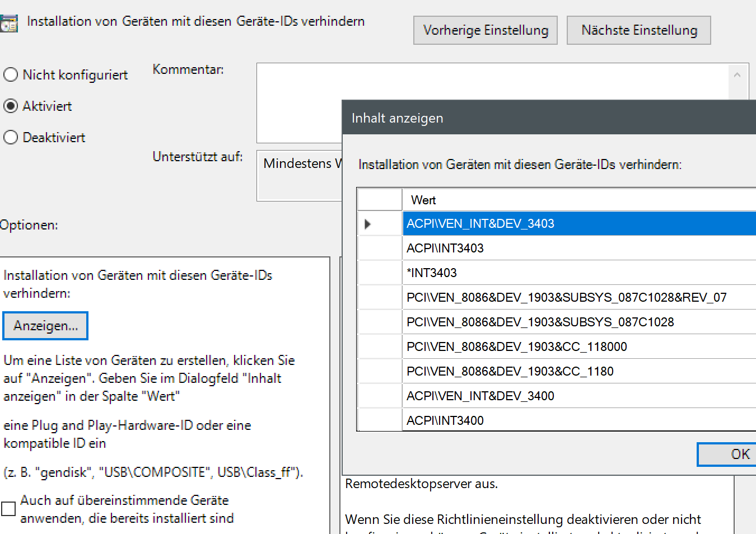Open the list with the Anzeigen... button
The height and width of the screenshot is (534, 756).
[45, 326]
